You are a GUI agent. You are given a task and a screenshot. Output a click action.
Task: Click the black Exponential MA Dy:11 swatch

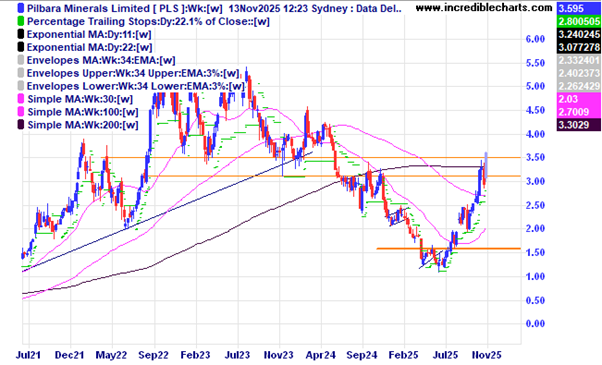click(x=21, y=35)
